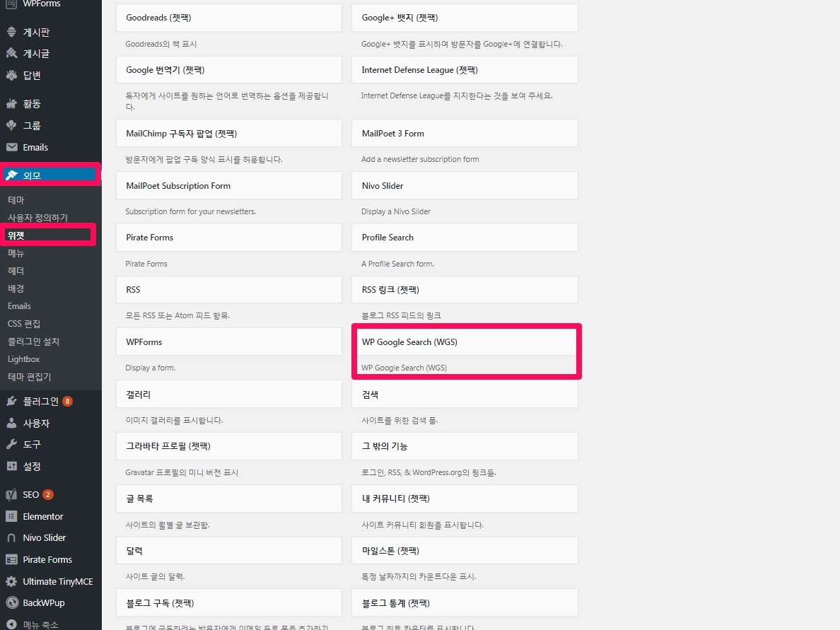Image resolution: width=840 pixels, height=630 pixels.
Task: Click the 사용자 person icon
Action: pos(11,423)
